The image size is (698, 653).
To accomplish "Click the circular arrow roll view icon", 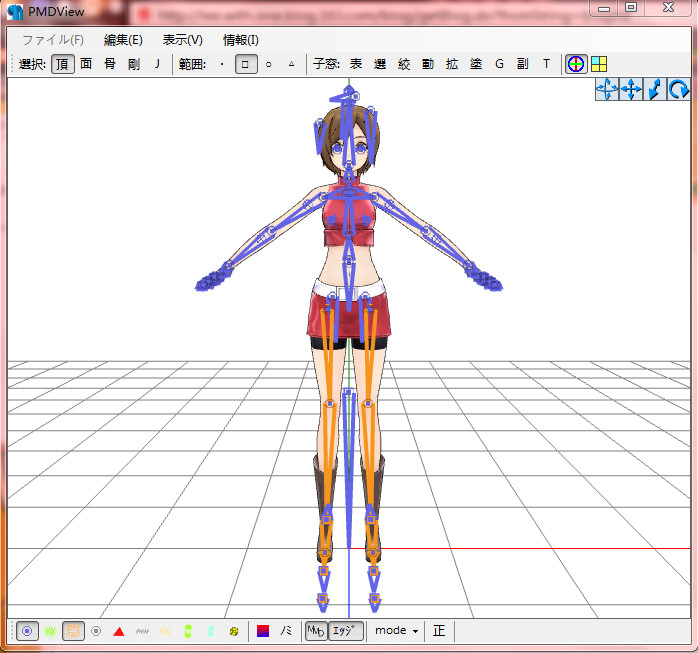I will coord(678,89).
